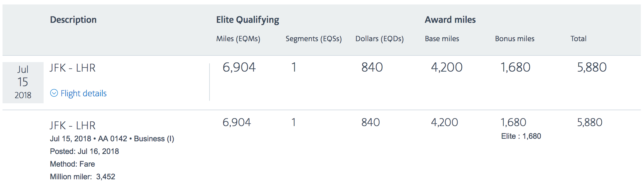This screenshot has width=644, height=185.
Task: Click the Million miler: 3,452 line
Action: tap(82, 176)
